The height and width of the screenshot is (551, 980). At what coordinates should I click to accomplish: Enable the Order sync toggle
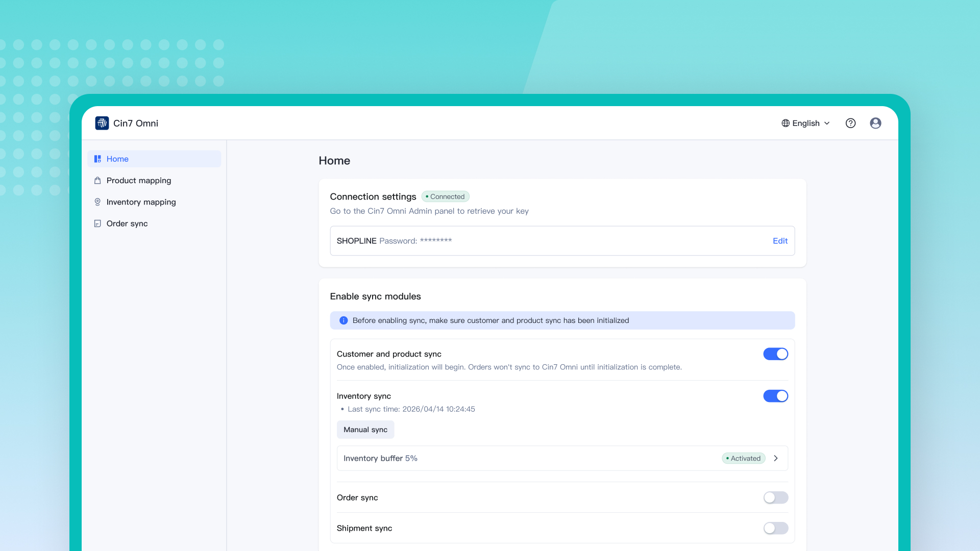(x=775, y=497)
